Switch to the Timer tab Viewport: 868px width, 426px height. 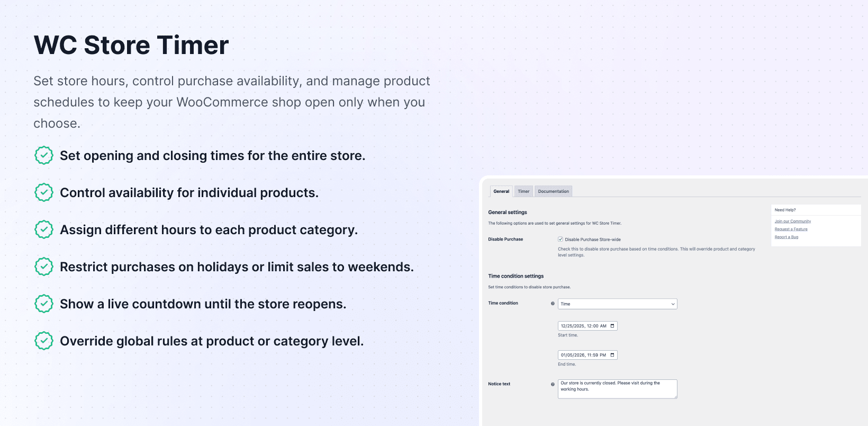pos(523,191)
